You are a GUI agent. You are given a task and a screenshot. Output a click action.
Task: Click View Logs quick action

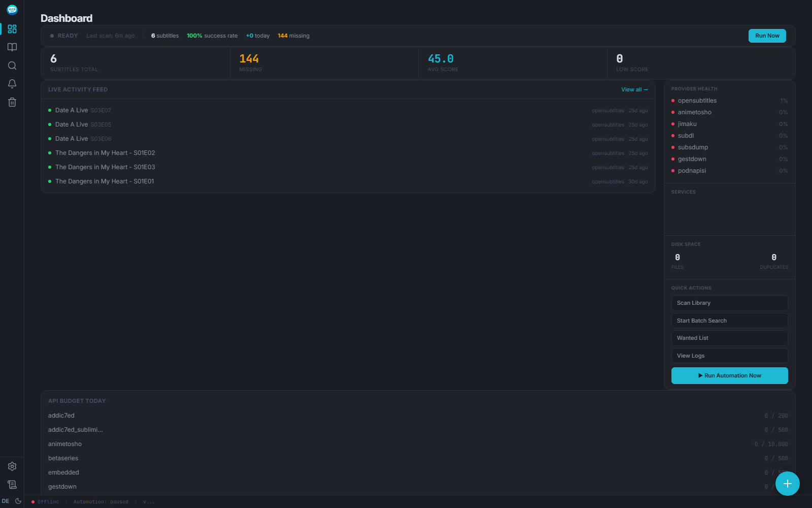point(729,356)
